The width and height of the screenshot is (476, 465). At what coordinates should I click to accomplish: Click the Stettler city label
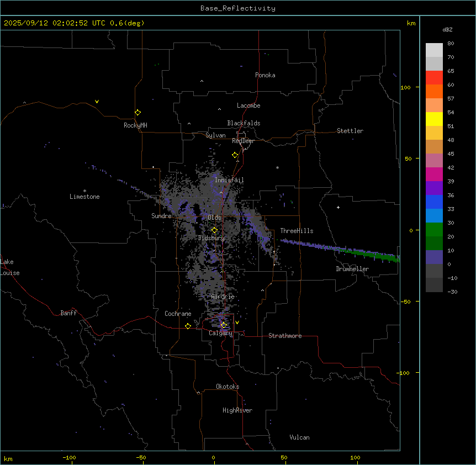(x=350, y=131)
